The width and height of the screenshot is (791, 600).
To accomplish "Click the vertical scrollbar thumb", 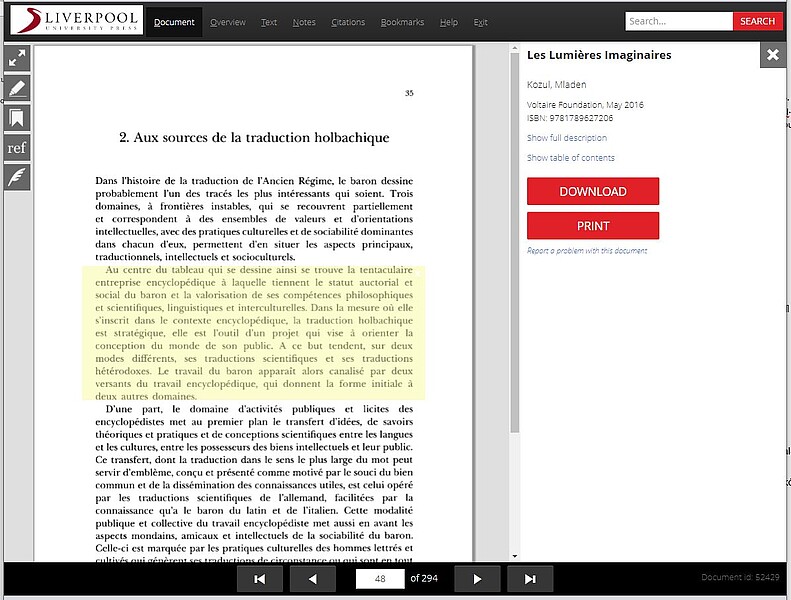I will pyautogui.click(x=515, y=242).
